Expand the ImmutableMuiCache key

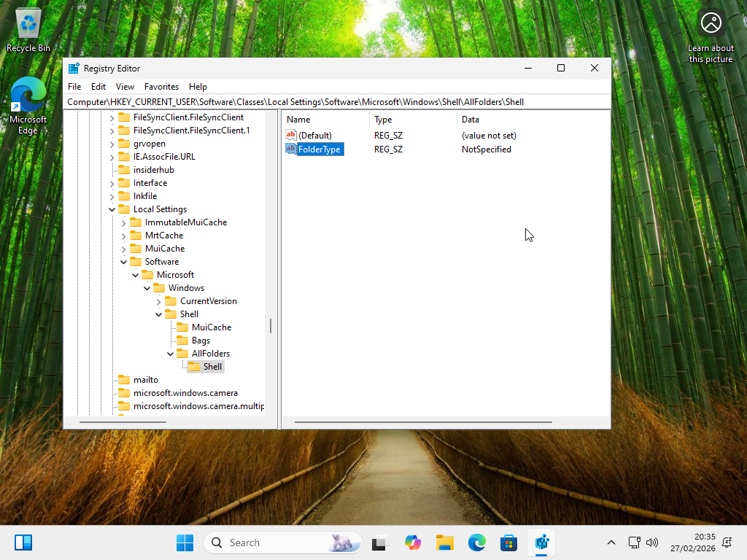[123, 222]
